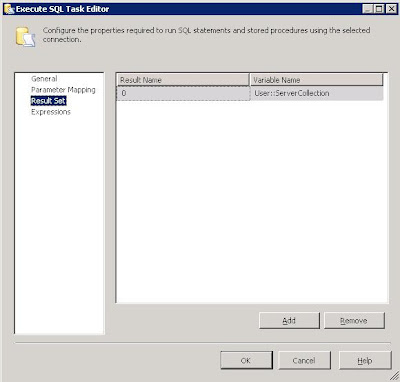
Task: Select the User::ServerCollection variable cell
Action: [x=316, y=93]
